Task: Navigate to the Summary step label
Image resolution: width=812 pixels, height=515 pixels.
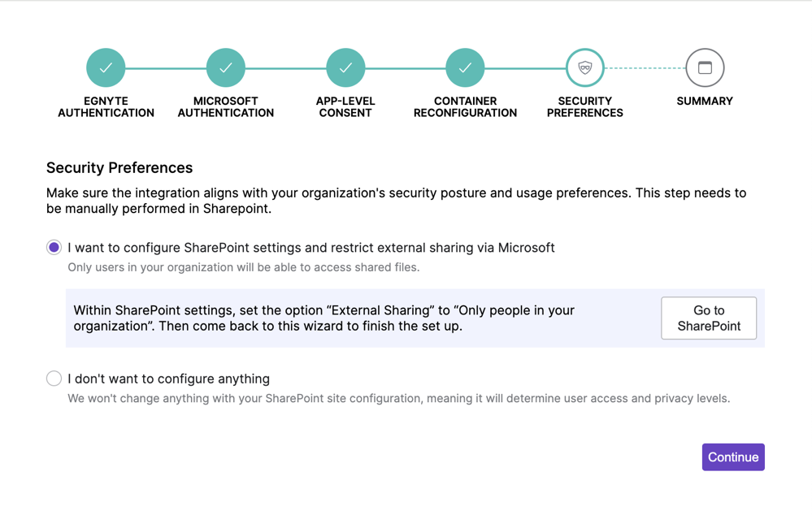Action: [704, 101]
